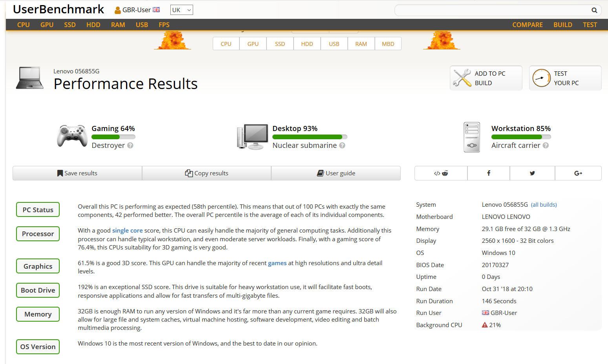Click Save results button
Image resolution: width=608 pixels, height=364 pixels.
77,173
